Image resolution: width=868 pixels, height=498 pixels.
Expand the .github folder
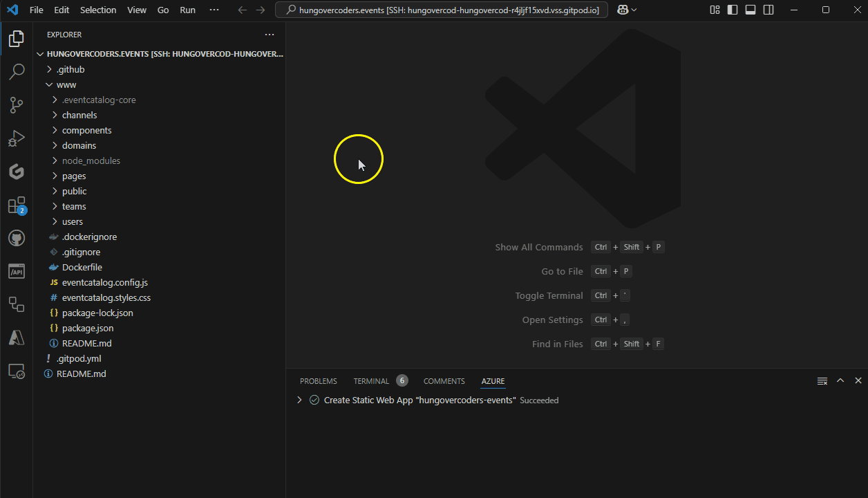tap(49, 69)
